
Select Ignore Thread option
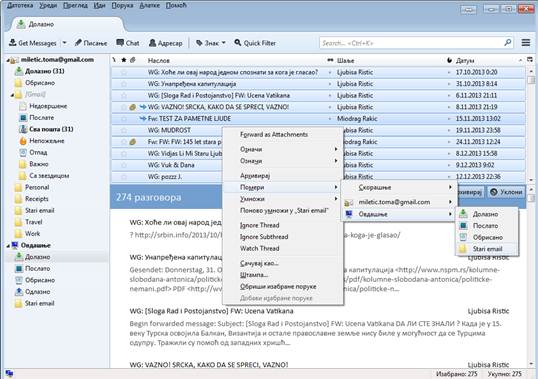[x=283, y=225]
